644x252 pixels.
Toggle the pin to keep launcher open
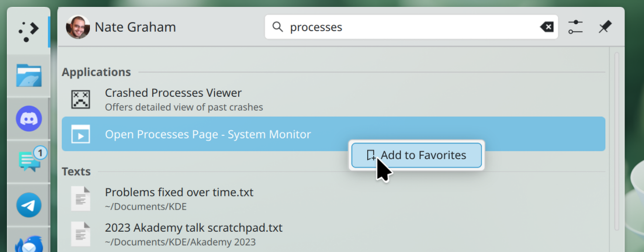click(x=604, y=27)
